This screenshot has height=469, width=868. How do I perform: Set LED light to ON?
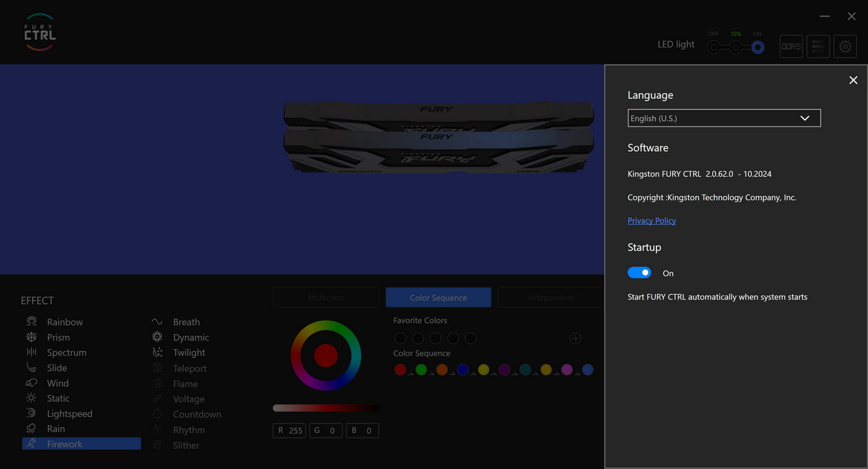click(x=758, y=47)
